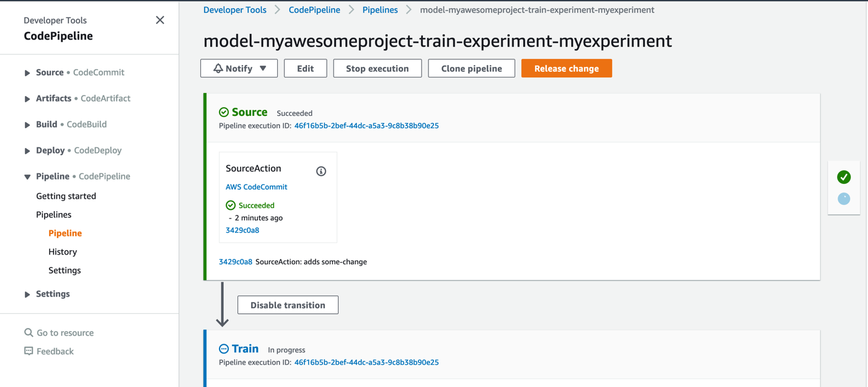
Task: Close the Developer Tools side panel
Action: (x=160, y=20)
